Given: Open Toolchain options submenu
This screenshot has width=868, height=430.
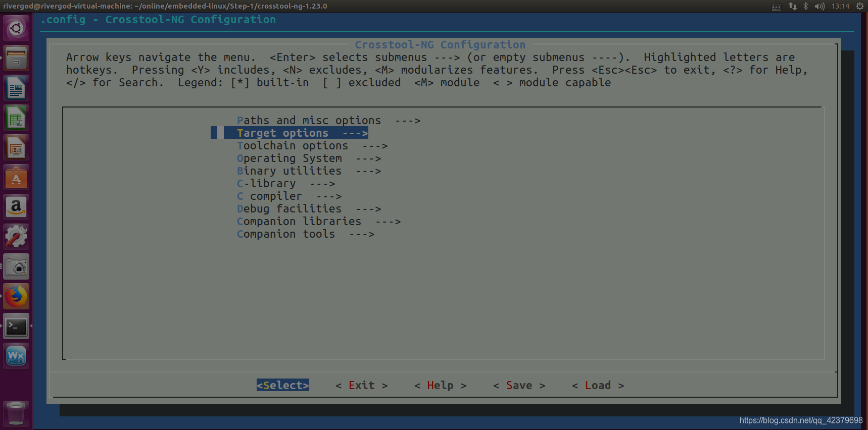Looking at the screenshot, I should pos(312,146).
